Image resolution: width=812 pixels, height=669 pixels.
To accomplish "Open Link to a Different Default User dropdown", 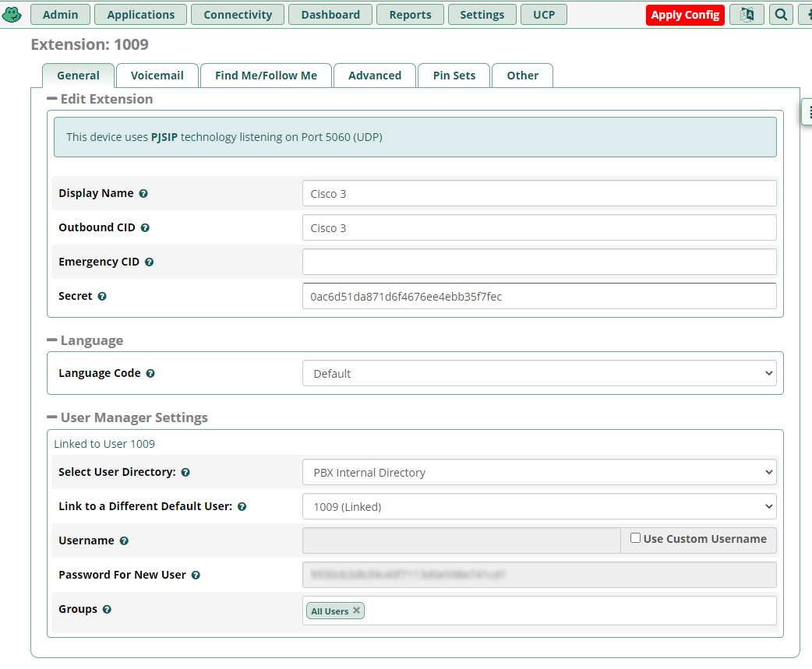I will coord(539,506).
